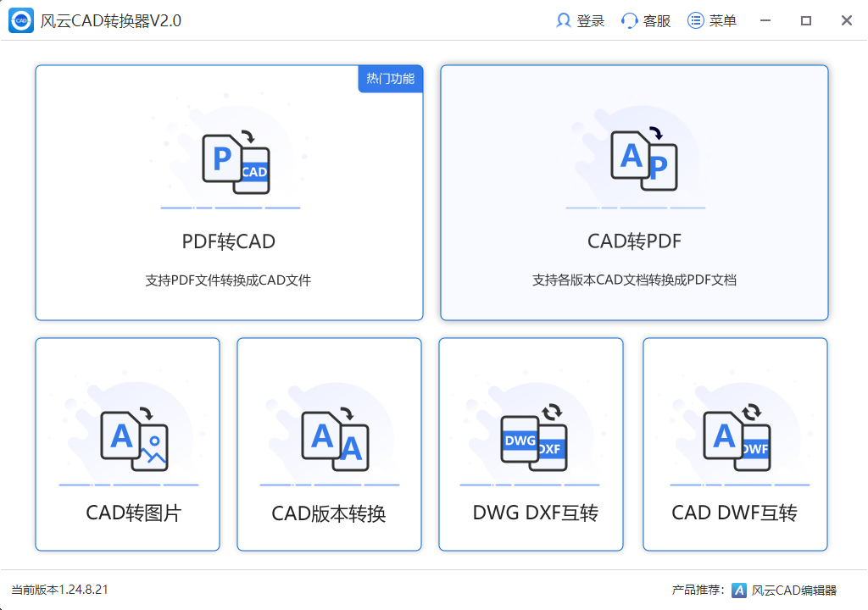Click 支持PDF文件转换成CAD文件 description
Screen dimensions: 868x610
[228, 280]
